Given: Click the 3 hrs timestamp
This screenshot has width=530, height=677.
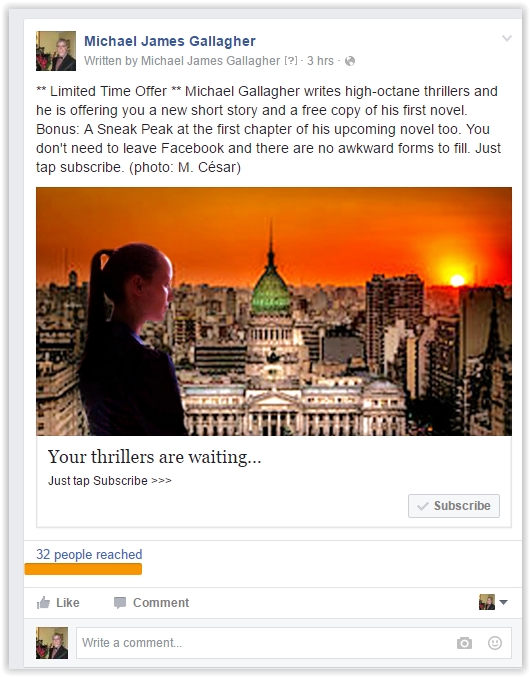Looking at the screenshot, I should [320, 61].
